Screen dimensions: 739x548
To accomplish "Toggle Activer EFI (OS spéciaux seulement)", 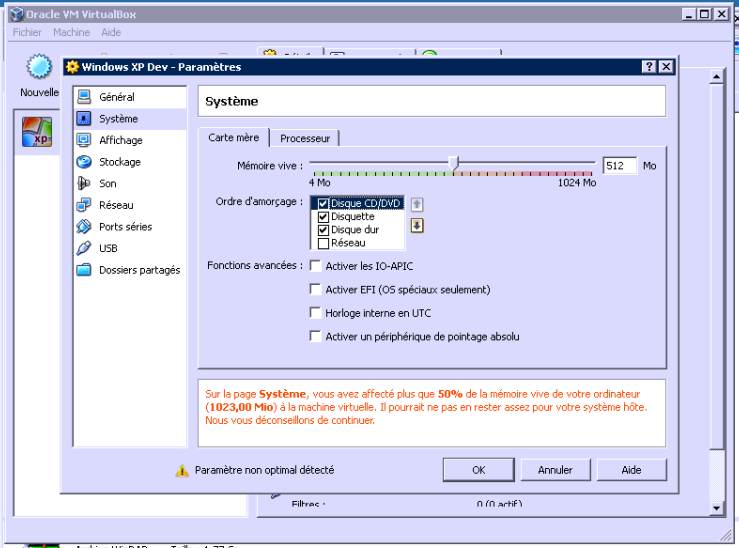I will [316, 290].
